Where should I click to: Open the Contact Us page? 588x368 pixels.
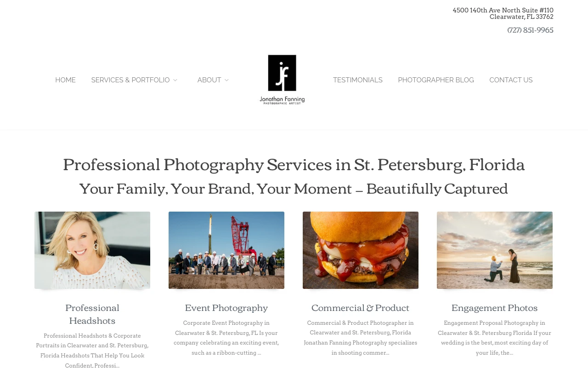point(511,80)
